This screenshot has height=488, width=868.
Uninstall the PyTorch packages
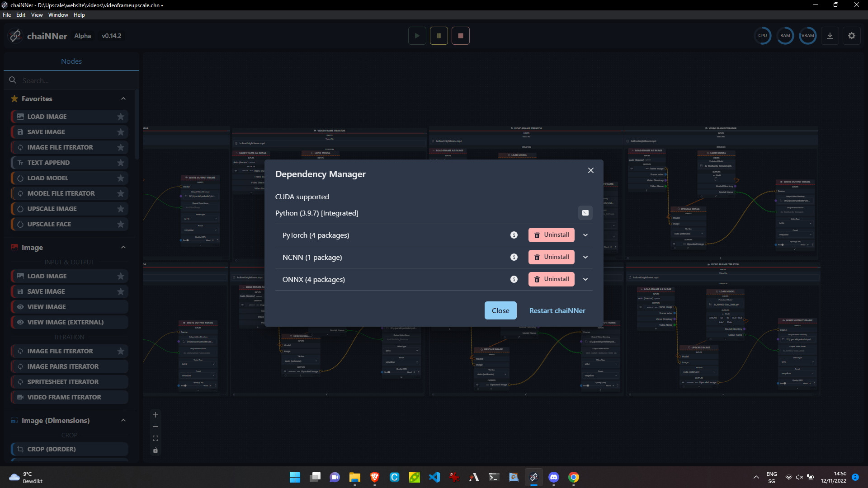click(551, 235)
